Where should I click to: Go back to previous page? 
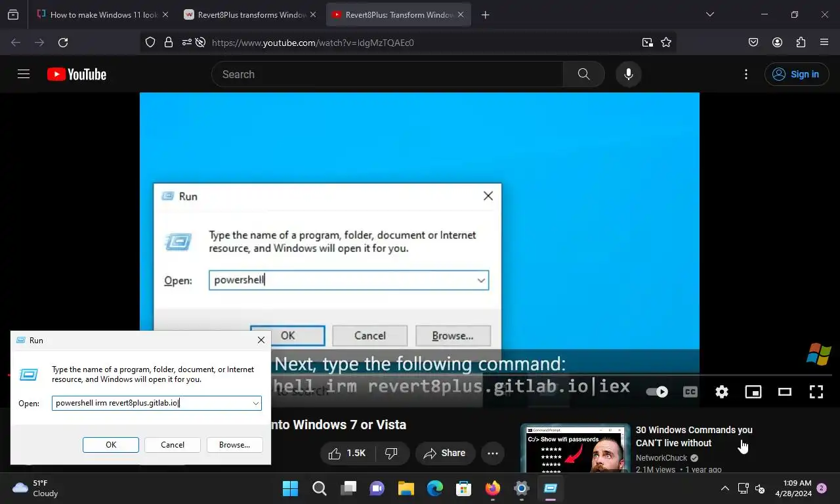[x=16, y=42]
